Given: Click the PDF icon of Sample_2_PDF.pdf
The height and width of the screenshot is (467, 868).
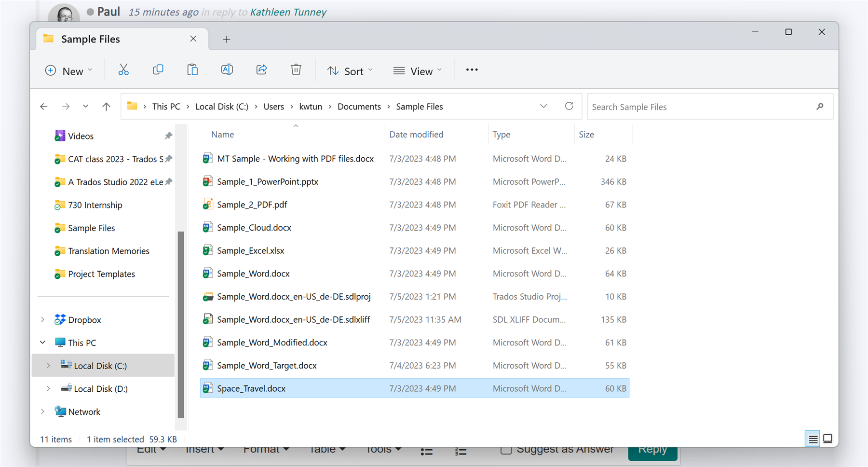Looking at the screenshot, I should click(207, 205).
